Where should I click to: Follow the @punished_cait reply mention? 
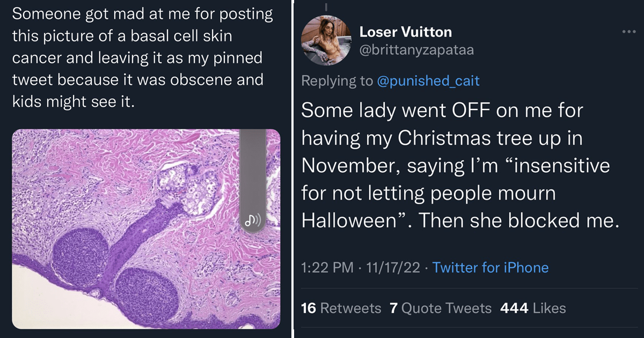pos(428,81)
